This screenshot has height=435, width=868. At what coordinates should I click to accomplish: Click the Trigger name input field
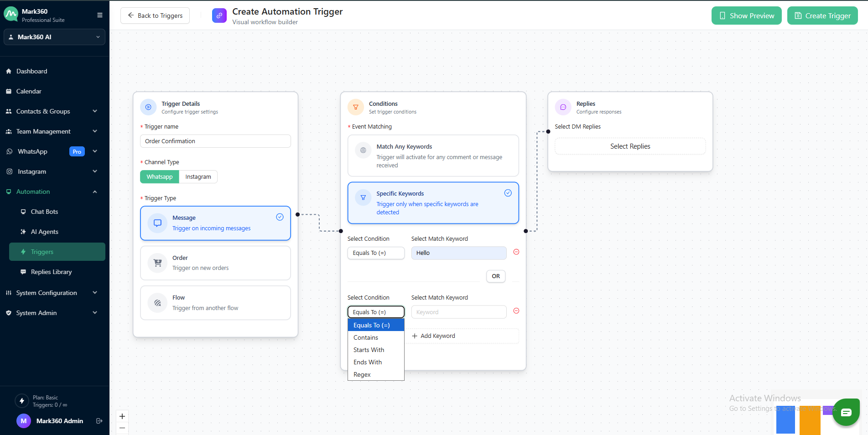point(215,141)
